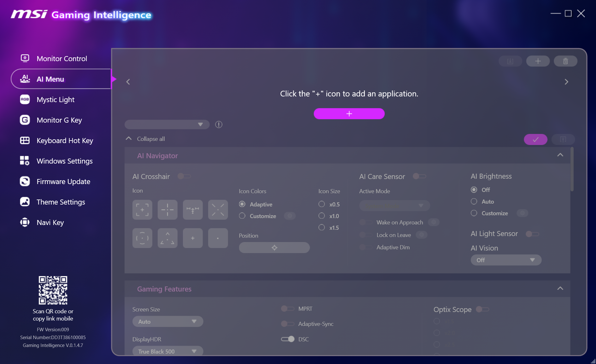
Task: Turn off the DSC switch
Action: pyautogui.click(x=288, y=339)
